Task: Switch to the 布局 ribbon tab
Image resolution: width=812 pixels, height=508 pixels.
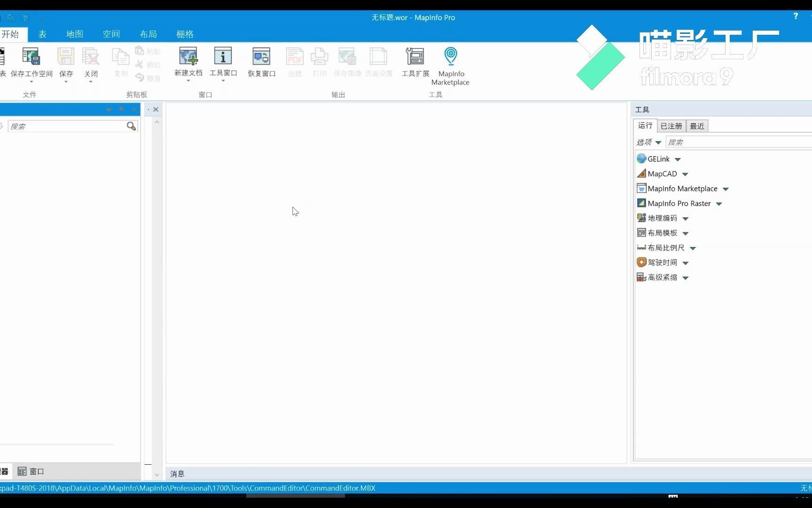Action: click(x=148, y=34)
